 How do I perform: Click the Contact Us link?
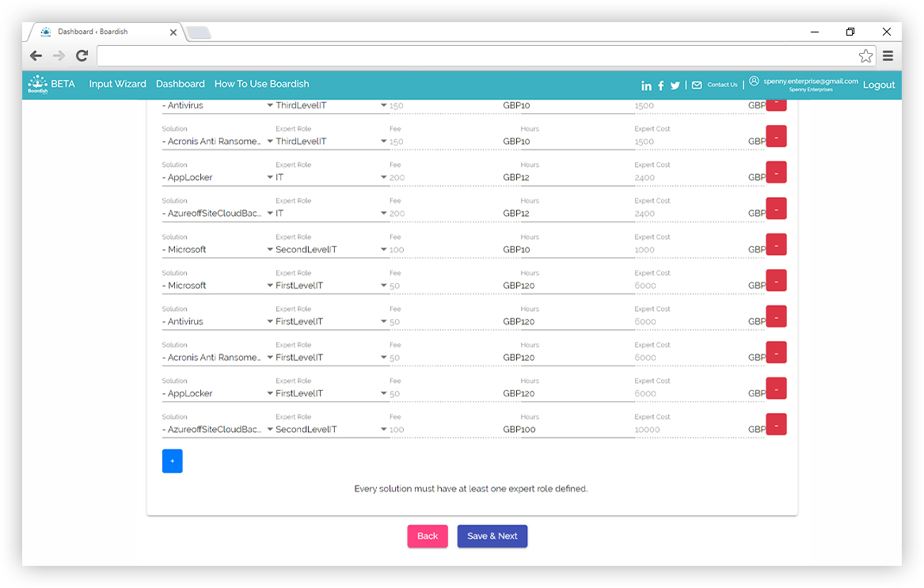(x=722, y=85)
